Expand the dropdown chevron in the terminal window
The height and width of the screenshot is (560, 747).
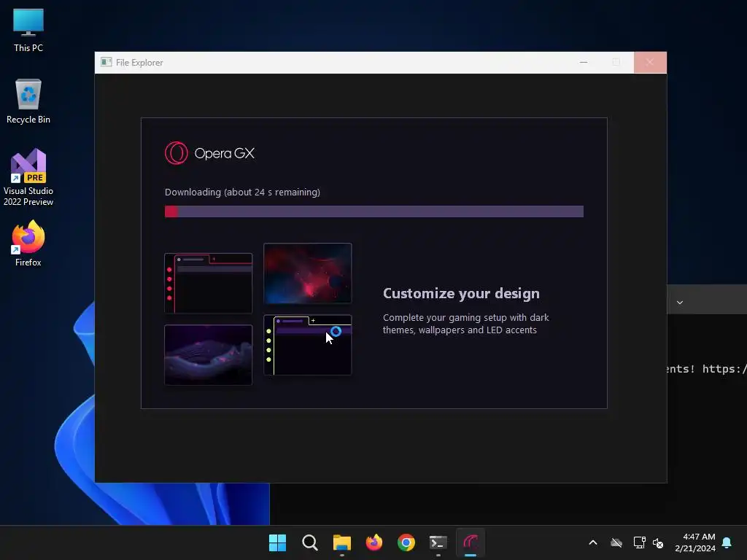click(x=680, y=303)
